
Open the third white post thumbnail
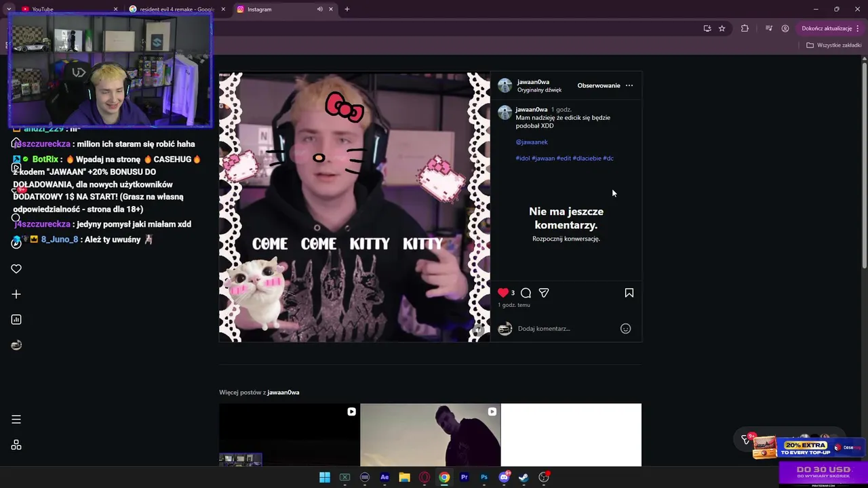[571, 435]
